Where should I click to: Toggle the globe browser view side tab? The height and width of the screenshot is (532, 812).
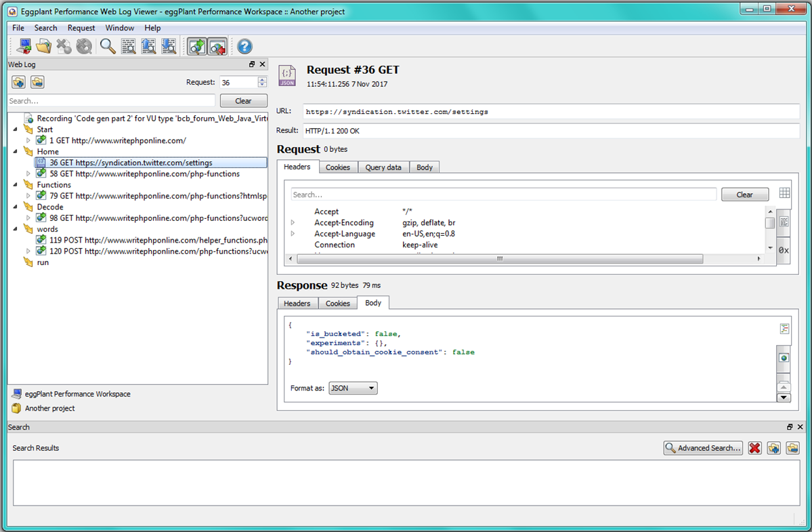tap(784, 357)
